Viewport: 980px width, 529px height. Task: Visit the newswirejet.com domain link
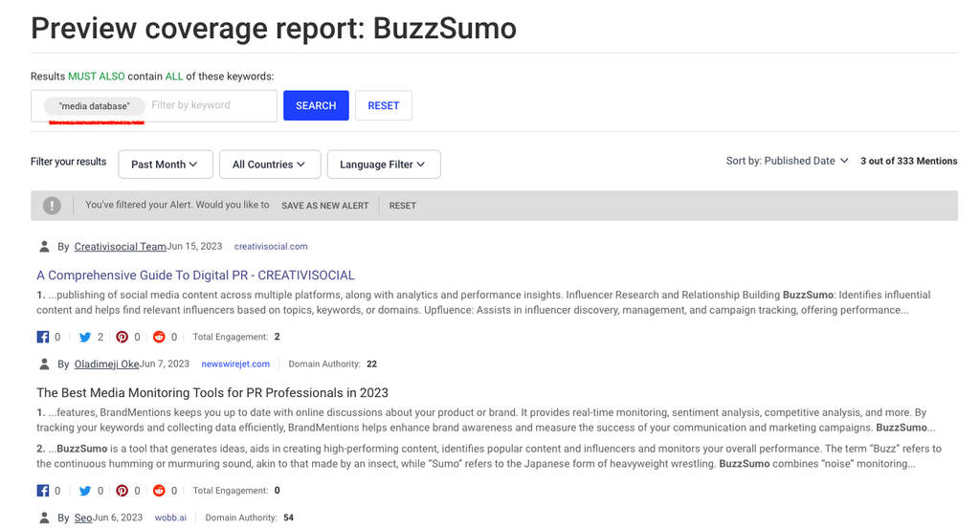235,364
